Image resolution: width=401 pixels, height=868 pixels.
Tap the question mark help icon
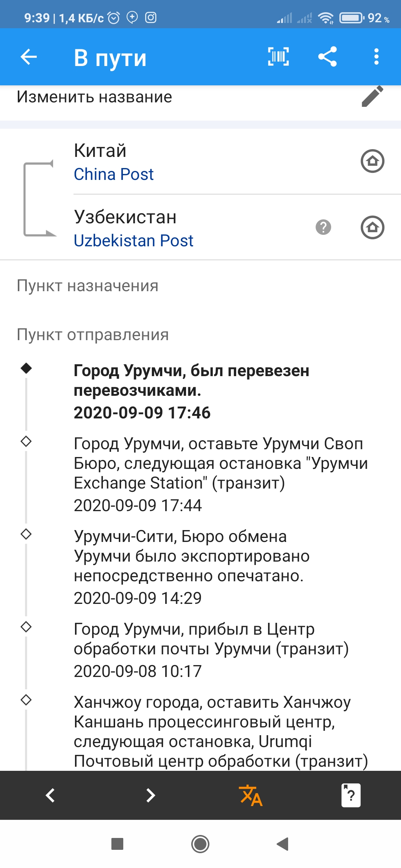click(x=323, y=227)
